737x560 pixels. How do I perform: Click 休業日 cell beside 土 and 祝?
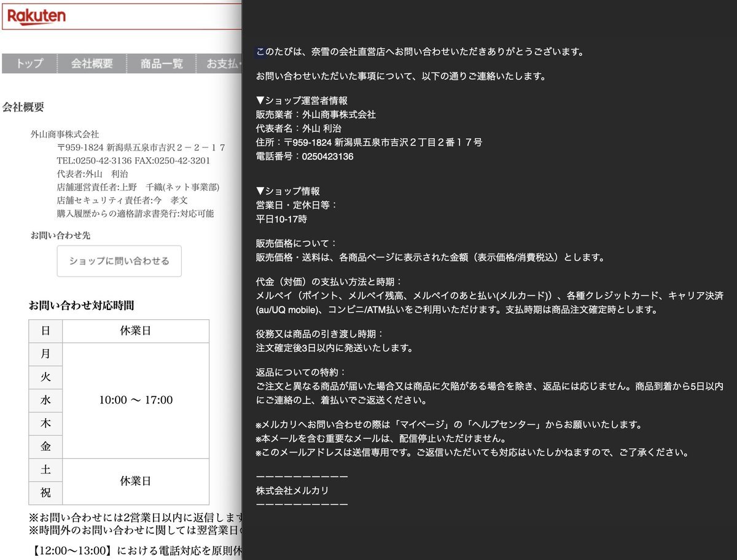pyautogui.click(x=136, y=481)
